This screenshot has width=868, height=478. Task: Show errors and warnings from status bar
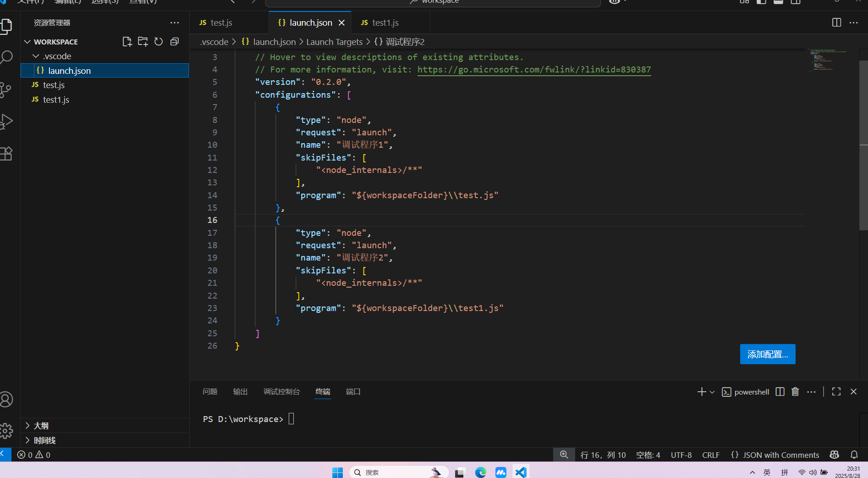(34, 455)
